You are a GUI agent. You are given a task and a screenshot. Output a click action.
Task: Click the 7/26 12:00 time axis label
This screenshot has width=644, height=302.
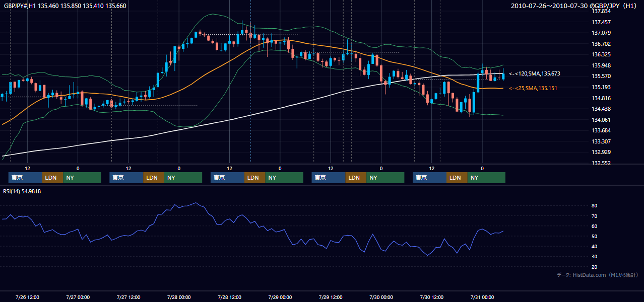(x=27, y=297)
